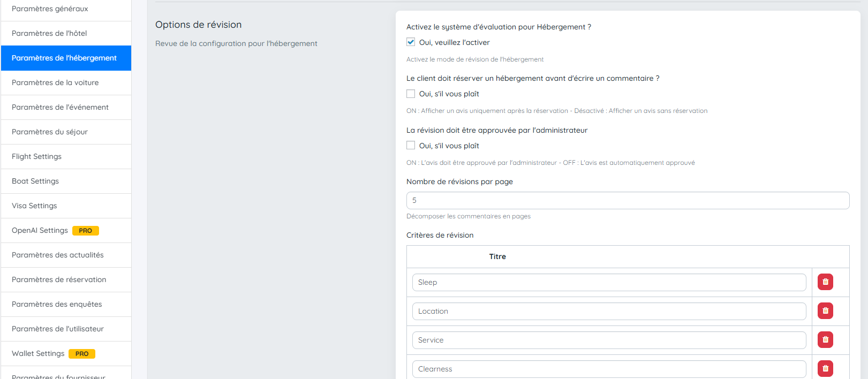The image size is (868, 379).
Task: Delete the Clearness review criterion
Action: point(825,368)
